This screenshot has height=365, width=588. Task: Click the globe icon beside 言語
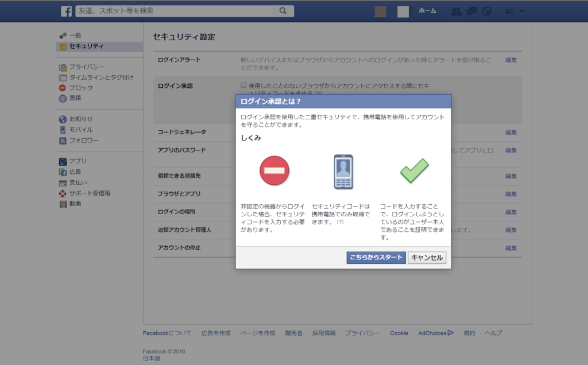tap(63, 98)
